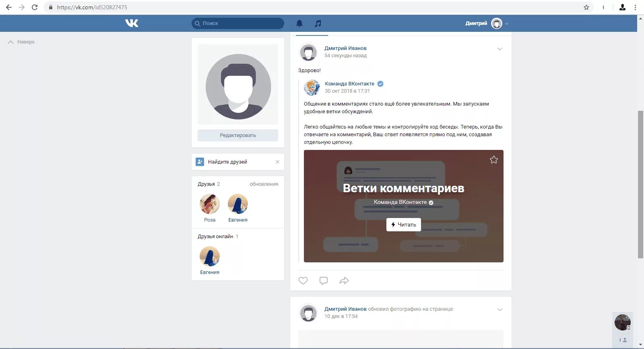Image resolution: width=644 pixels, height=349 pixels.
Task: Click Наверх to go to top
Action: [22, 42]
